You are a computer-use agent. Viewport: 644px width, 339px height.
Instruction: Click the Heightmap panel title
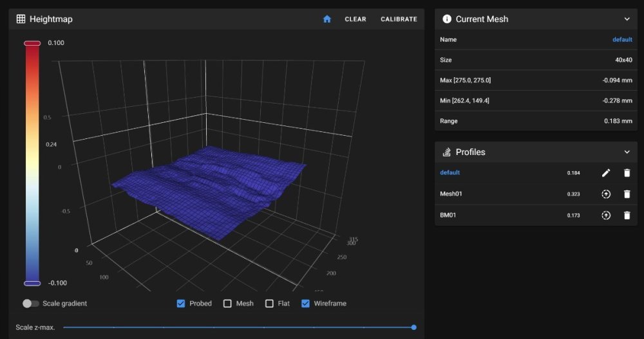pos(51,19)
